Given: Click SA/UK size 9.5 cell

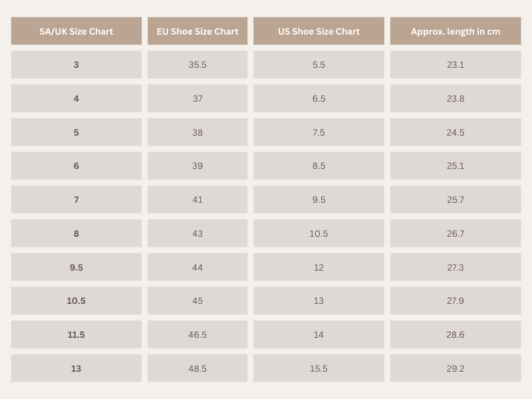Looking at the screenshot, I should [76, 267].
